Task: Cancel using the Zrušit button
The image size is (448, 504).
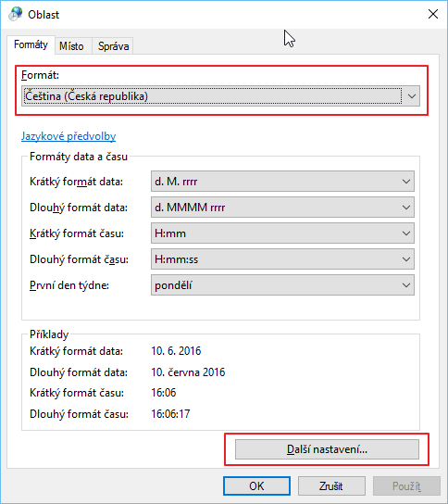Action: 331,486
